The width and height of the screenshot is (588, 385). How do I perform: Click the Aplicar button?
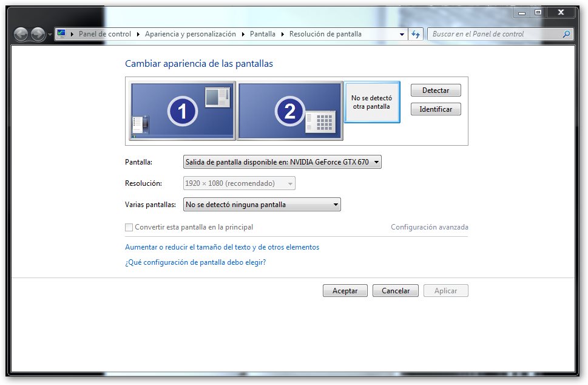[x=445, y=291]
